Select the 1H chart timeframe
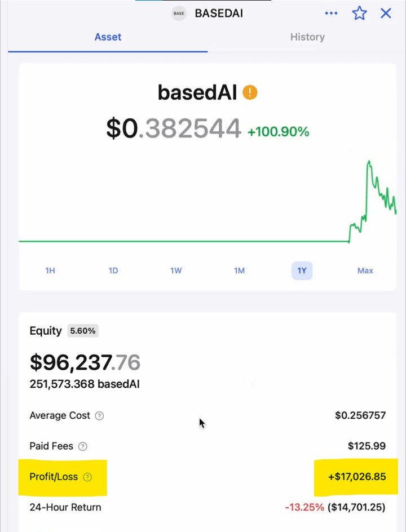 tap(50, 271)
